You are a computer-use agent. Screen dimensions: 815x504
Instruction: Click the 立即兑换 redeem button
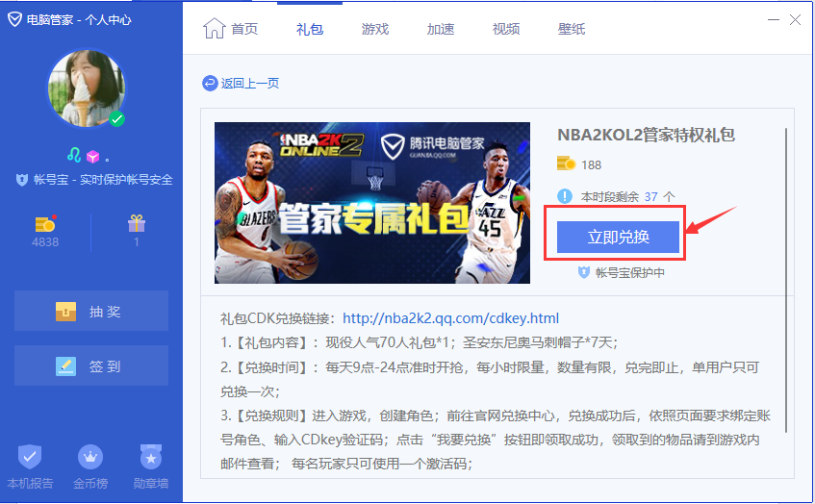click(618, 237)
